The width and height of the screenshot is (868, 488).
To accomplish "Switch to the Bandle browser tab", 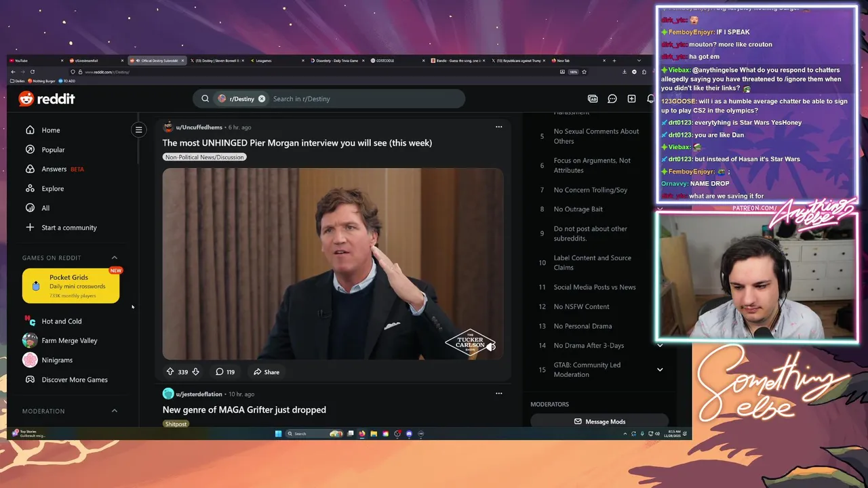I will click(x=458, y=61).
